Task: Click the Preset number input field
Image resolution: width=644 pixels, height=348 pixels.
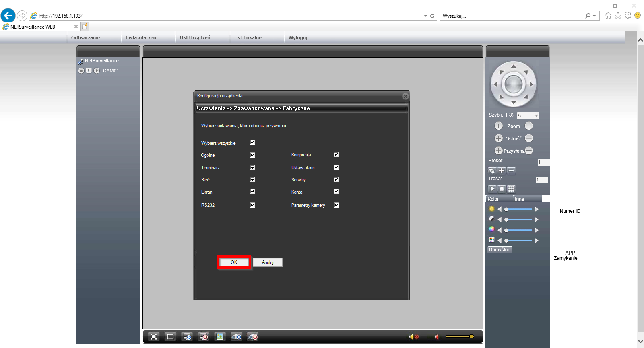Action: click(543, 162)
